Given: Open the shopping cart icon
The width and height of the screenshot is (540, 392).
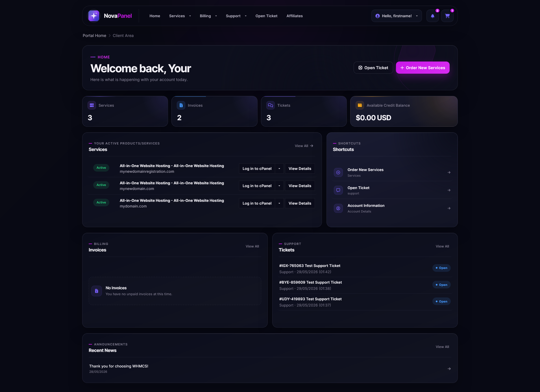Looking at the screenshot, I should 447,16.
